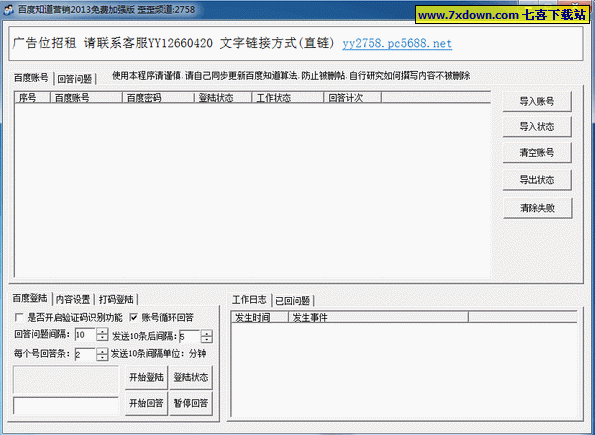Pause answering with 暂停回答 button

[191, 403]
